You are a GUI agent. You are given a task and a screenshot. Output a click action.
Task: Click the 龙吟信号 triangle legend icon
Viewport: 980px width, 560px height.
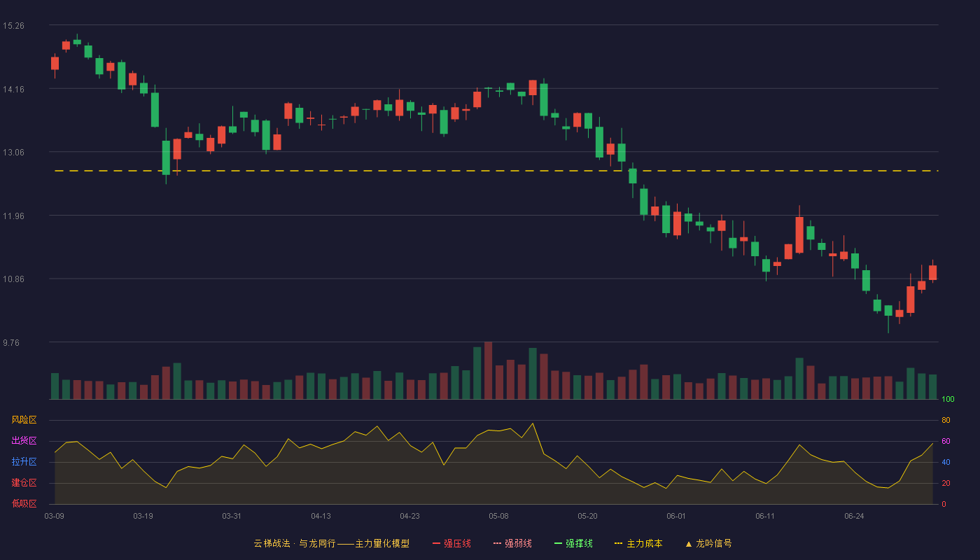pos(689,543)
